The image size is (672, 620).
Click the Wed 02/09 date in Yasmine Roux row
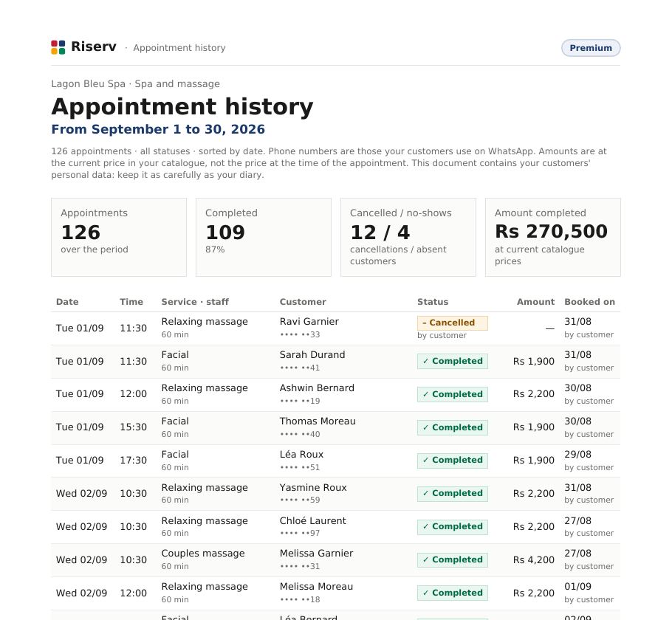click(81, 494)
